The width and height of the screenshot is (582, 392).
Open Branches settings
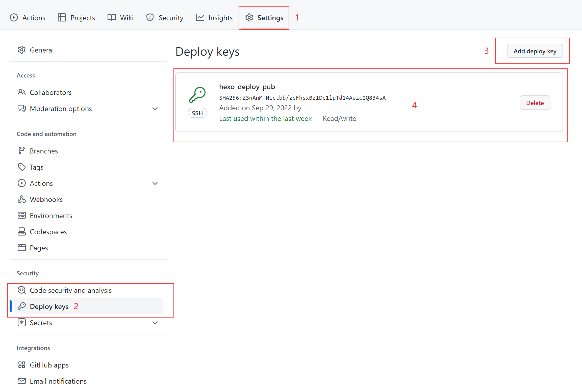coord(88,151)
